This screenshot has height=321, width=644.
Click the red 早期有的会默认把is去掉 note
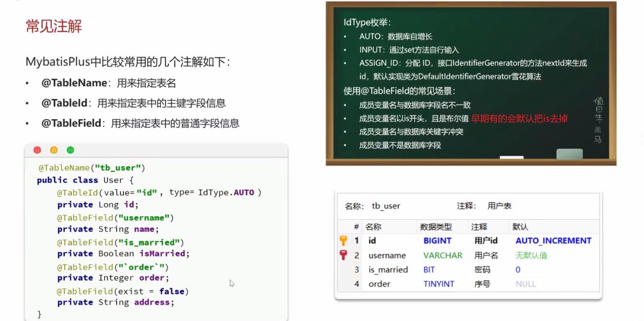coord(519,118)
